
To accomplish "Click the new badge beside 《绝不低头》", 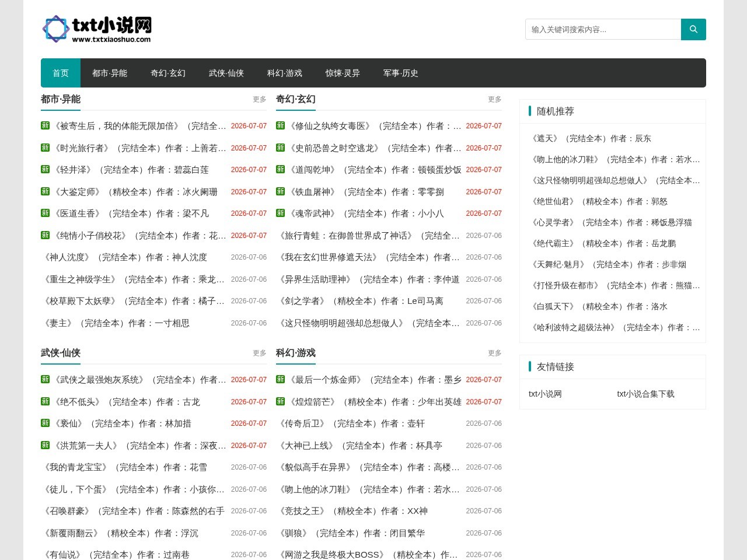I will [45, 401].
